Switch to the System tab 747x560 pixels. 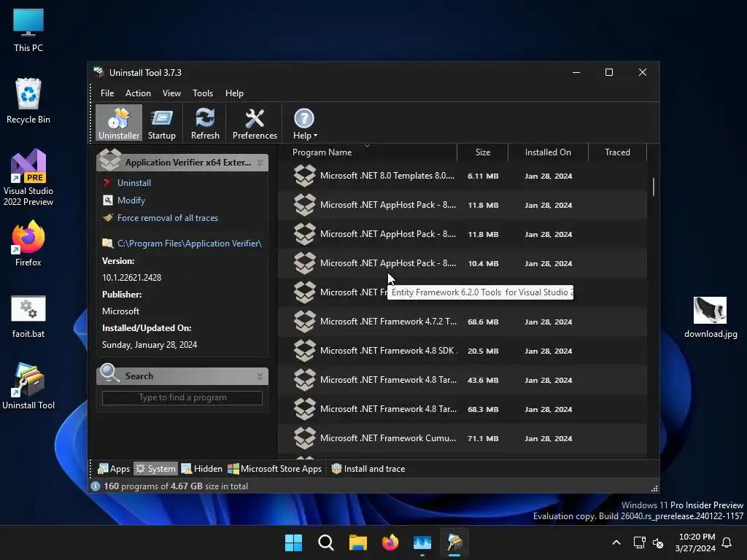pos(155,469)
